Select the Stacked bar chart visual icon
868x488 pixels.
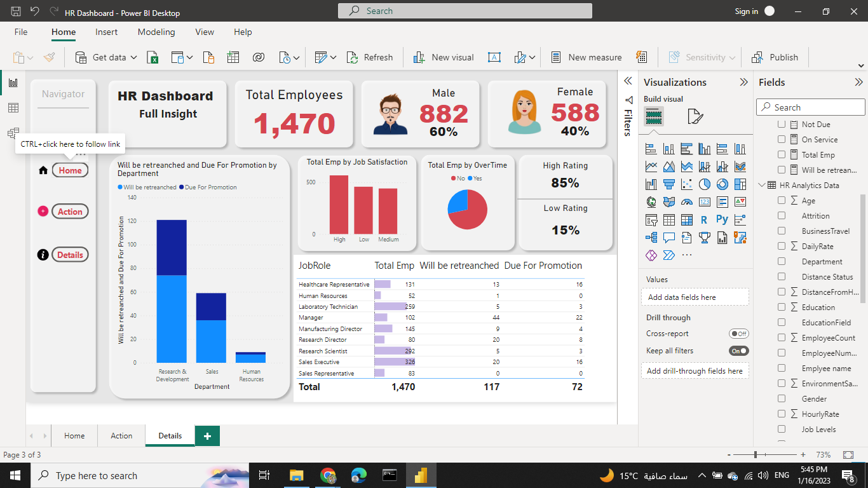pyautogui.click(x=651, y=149)
